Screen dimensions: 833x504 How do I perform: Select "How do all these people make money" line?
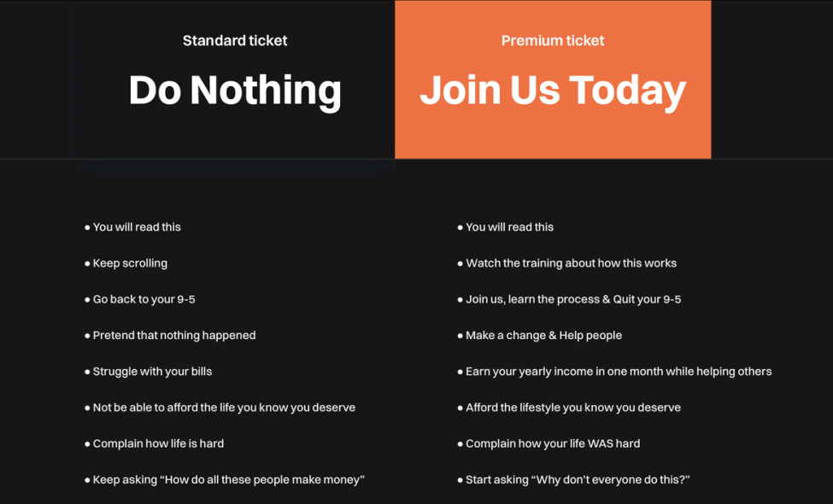click(x=225, y=480)
